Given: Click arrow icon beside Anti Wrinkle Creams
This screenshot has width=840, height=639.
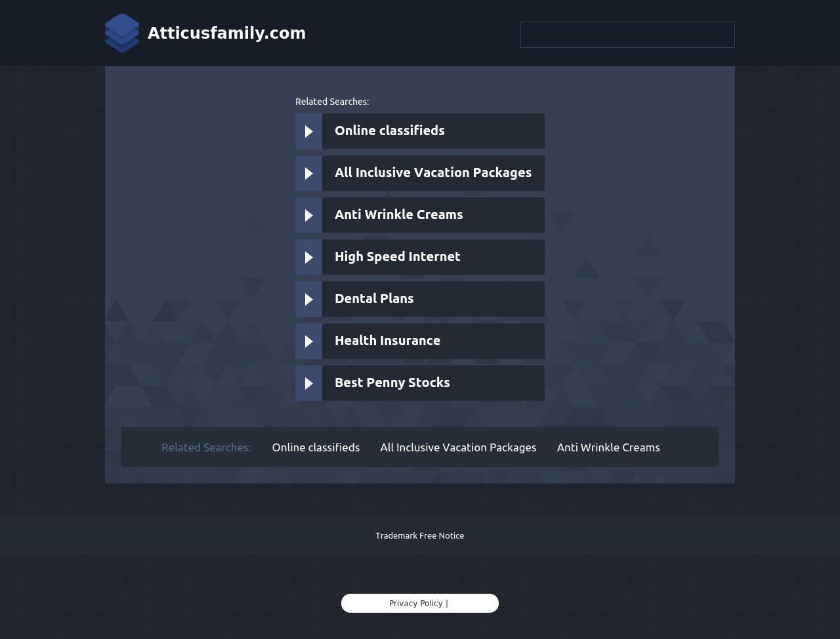Looking at the screenshot, I should click(308, 215).
